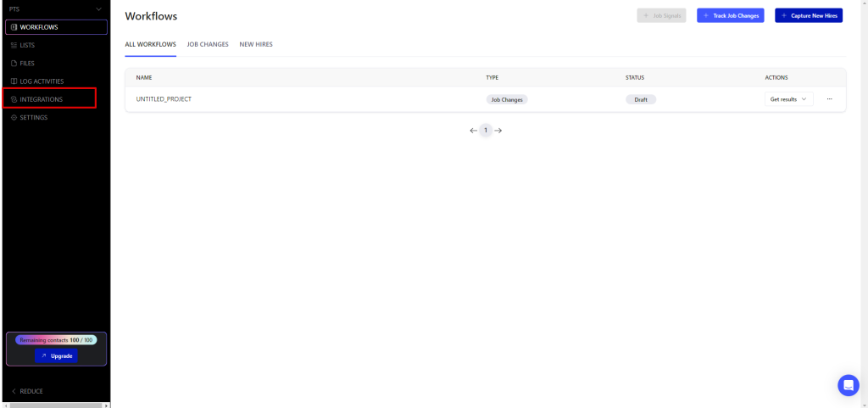Open Log Activities page
The height and width of the screenshot is (408, 868).
tap(41, 81)
